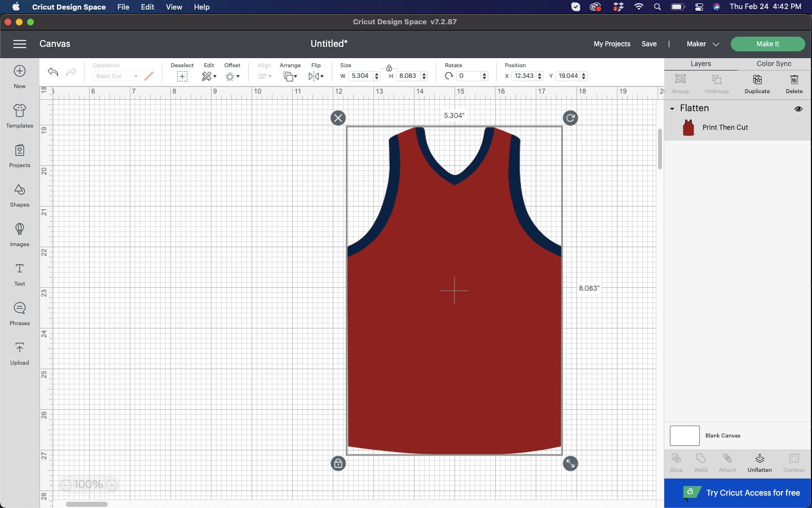The height and width of the screenshot is (508, 812).
Task: Open My Projects
Action: [612, 43]
